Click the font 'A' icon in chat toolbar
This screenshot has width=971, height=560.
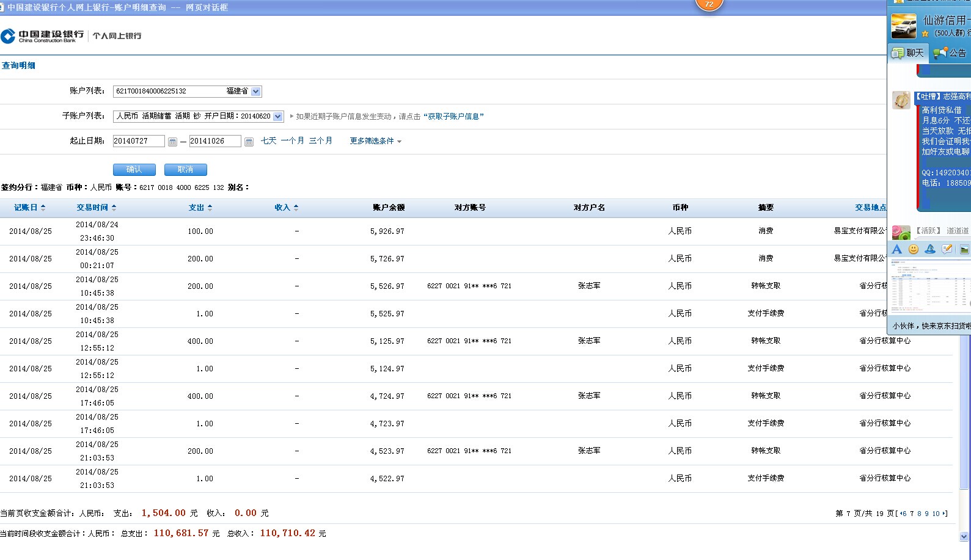coord(896,249)
